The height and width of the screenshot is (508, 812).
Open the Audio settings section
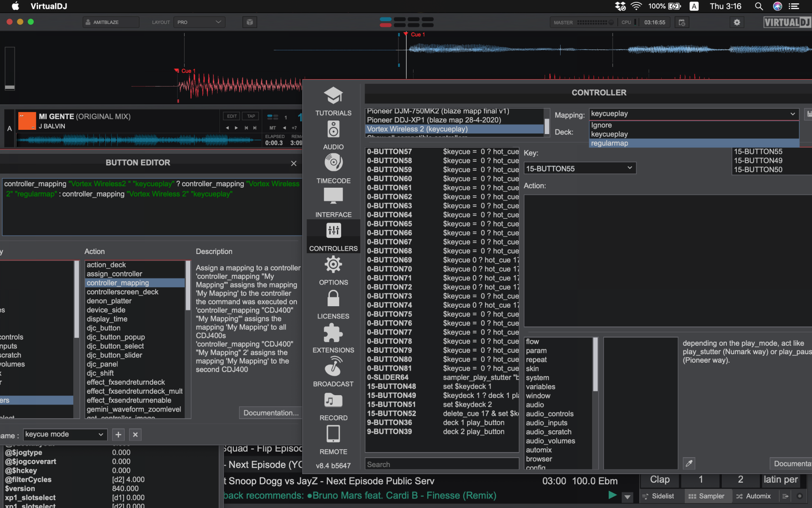point(333,135)
